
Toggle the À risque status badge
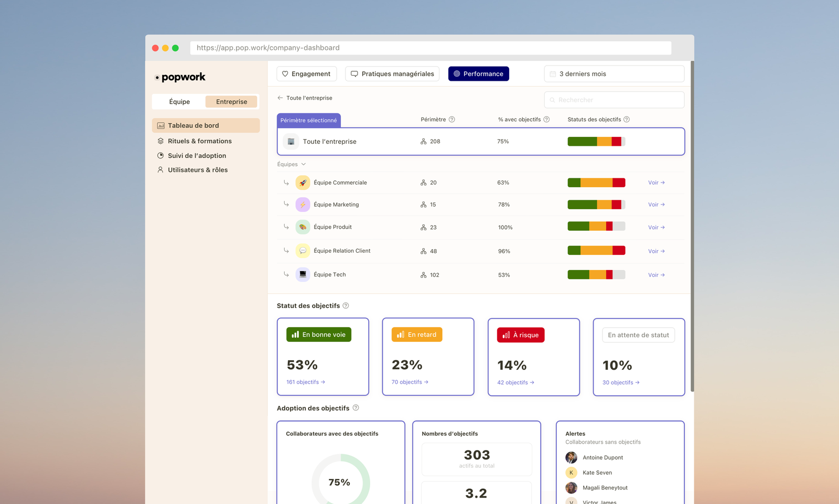(x=520, y=335)
